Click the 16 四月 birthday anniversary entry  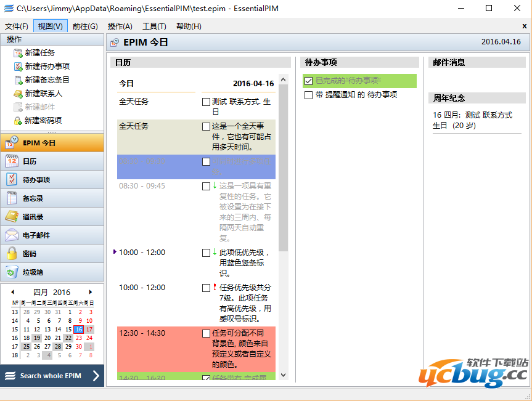(x=472, y=120)
